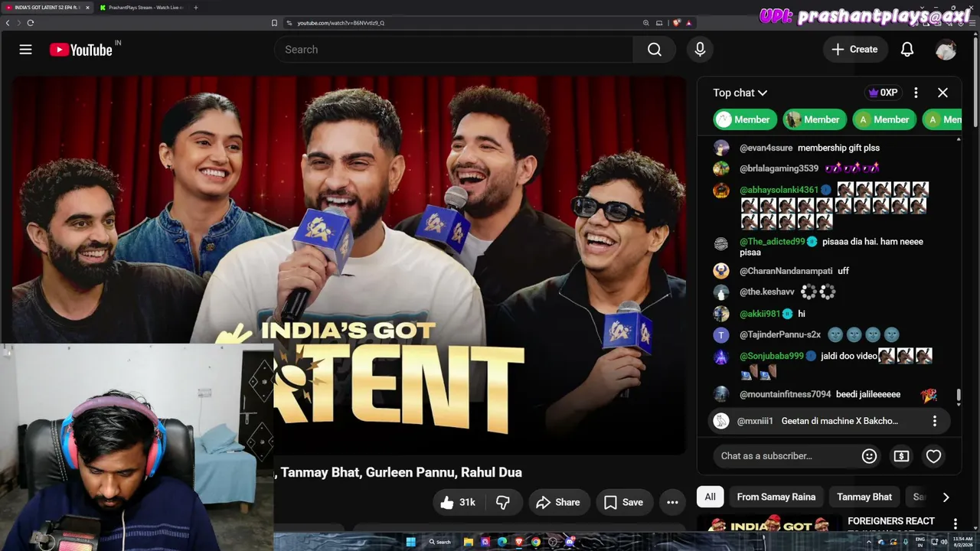Bookmark this page in the address bar
This screenshot has height=551, width=980.
coord(274,23)
